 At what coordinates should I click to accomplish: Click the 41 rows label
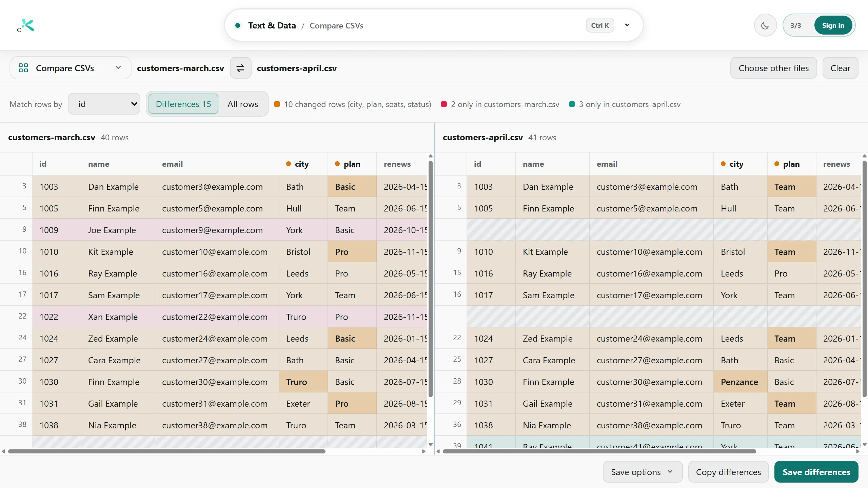542,137
